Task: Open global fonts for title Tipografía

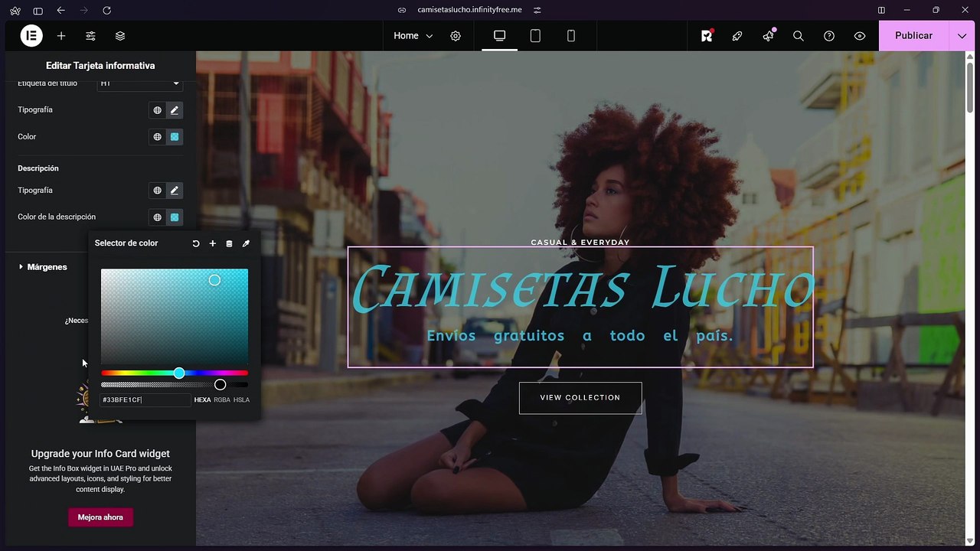Action: (x=157, y=110)
